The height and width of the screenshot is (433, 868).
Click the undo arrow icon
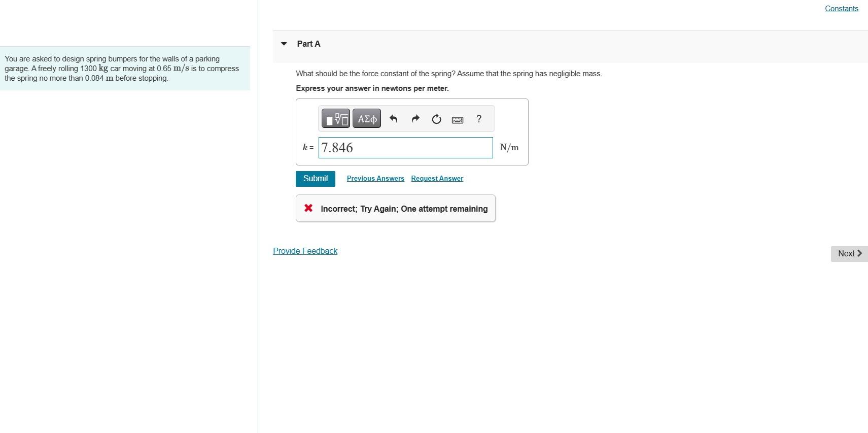coord(393,119)
